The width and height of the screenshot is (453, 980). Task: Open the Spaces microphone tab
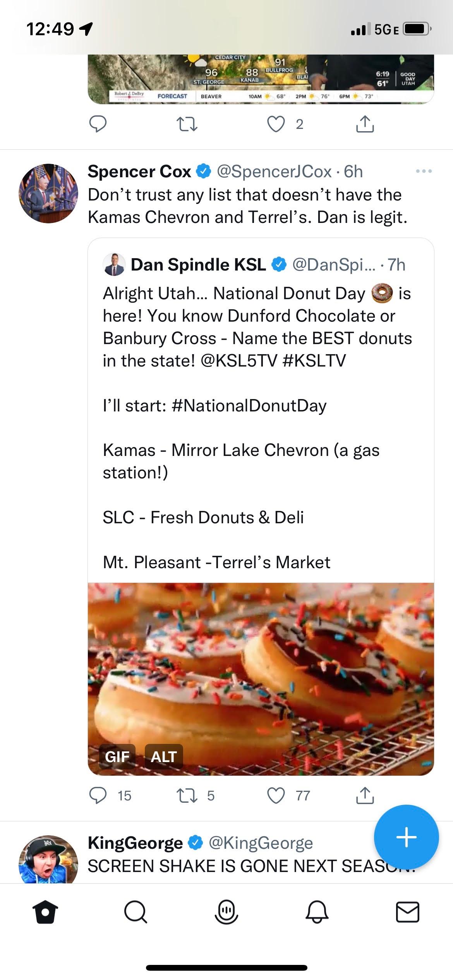226,912
